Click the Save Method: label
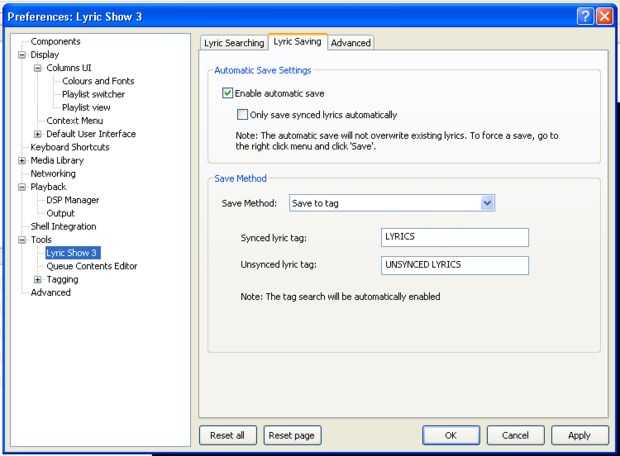620x456 pixels. pos(249,203)
